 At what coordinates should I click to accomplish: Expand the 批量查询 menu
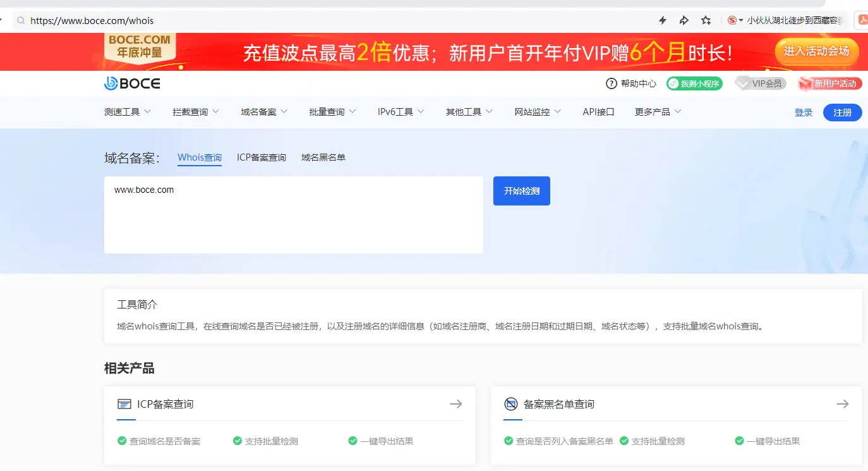click(x=332, y=112)
